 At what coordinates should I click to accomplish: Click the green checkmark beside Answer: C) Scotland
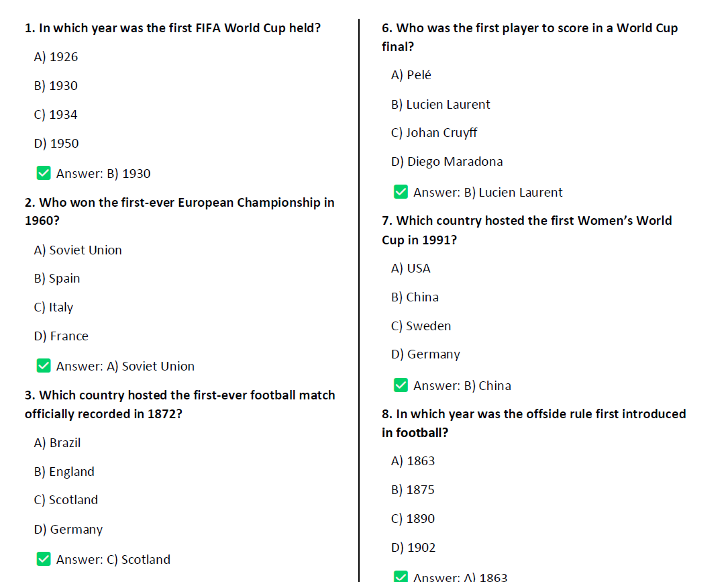coord(44,559)
